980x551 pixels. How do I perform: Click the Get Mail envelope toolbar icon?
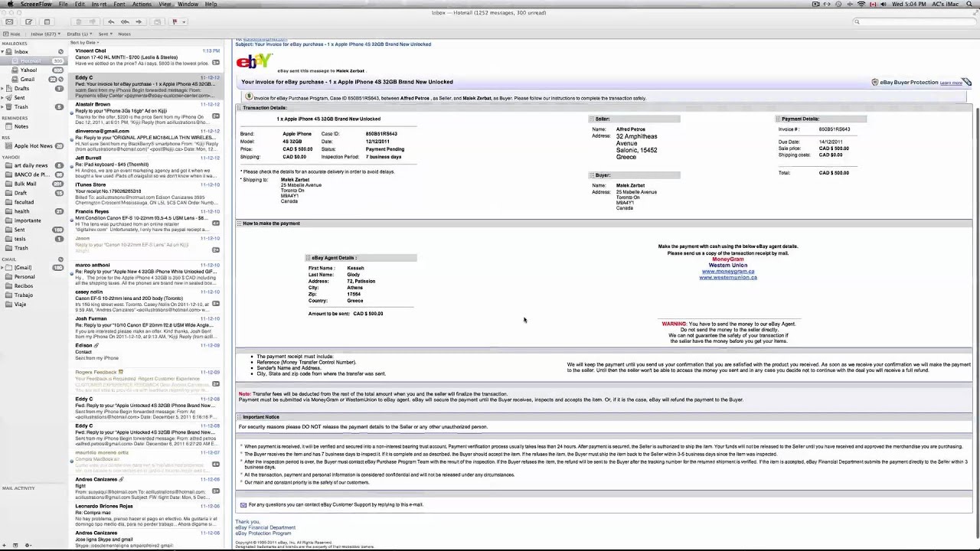click(x=9, y=21)
